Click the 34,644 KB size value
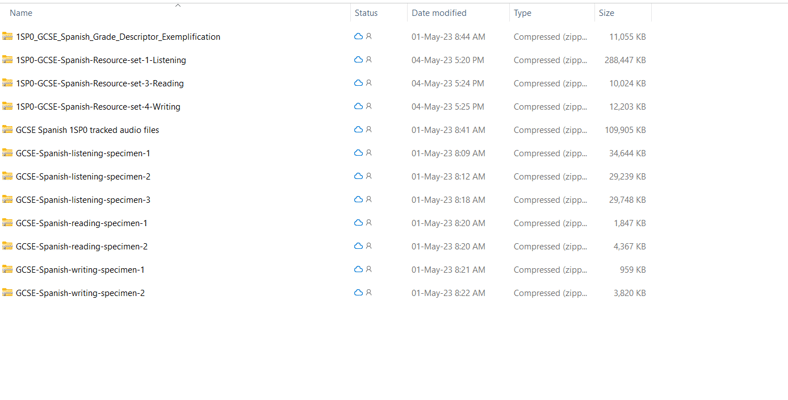The image size is (788, 400). coord(627,153)
